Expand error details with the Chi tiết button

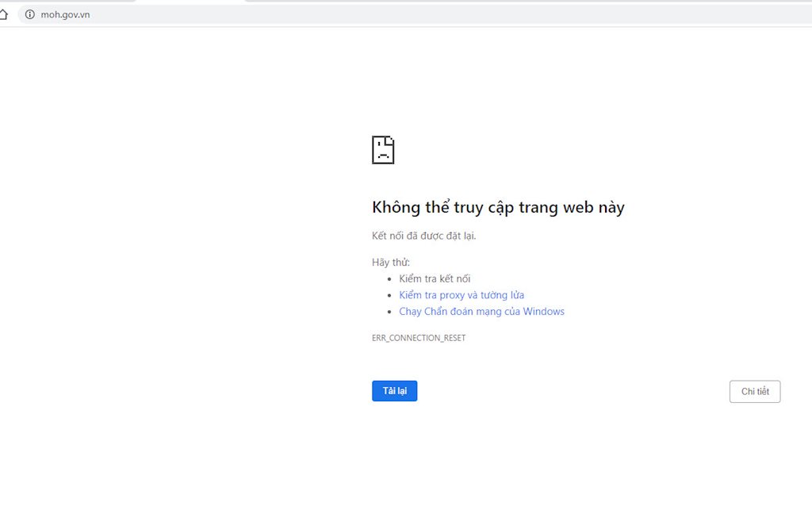[754, 391]
